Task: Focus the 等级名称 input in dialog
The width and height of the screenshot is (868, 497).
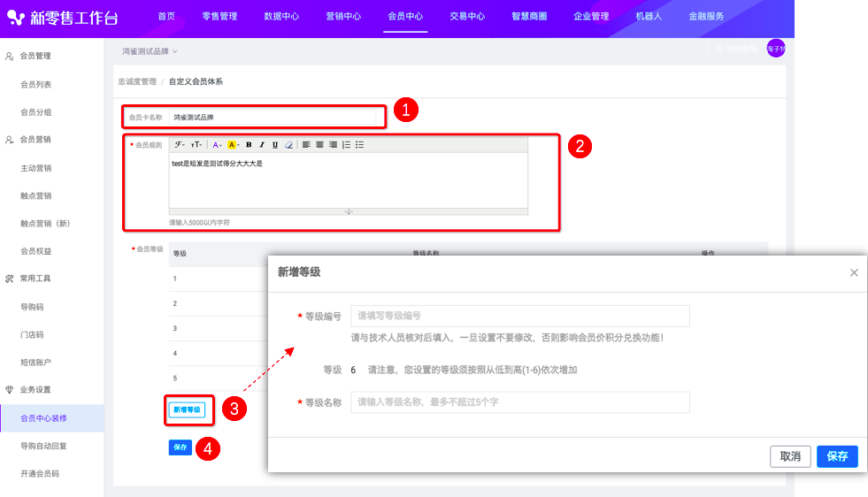Action: pos(519,402)
